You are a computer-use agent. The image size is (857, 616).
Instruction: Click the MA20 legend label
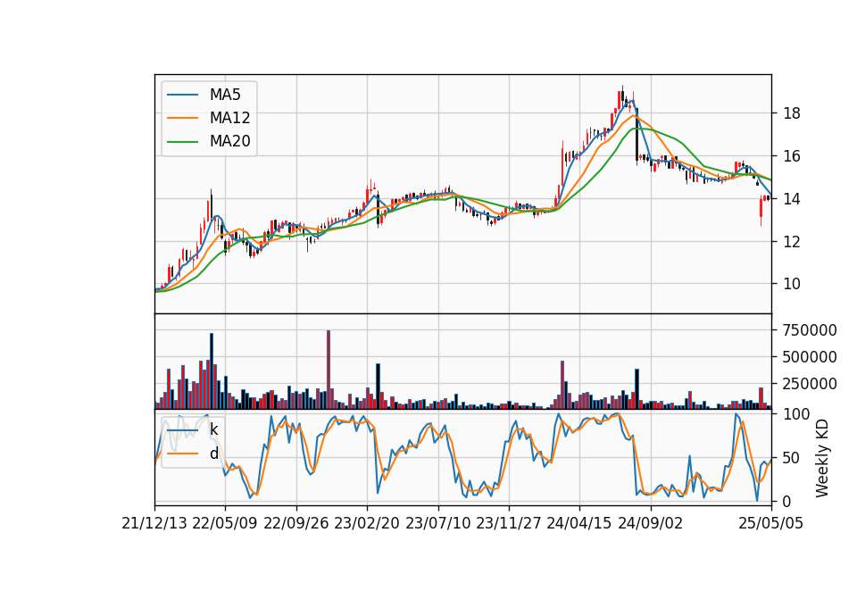coord(229,141)
